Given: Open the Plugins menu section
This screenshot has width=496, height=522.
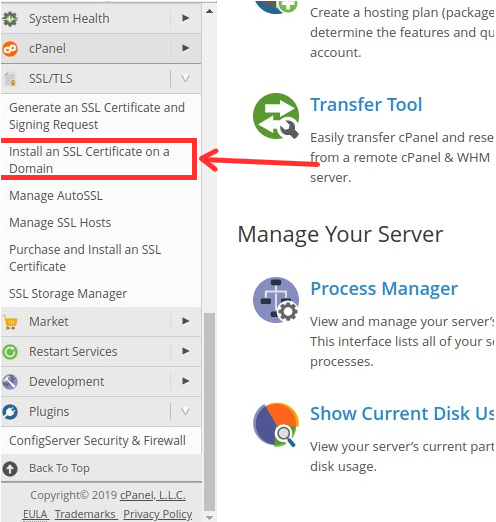Looking at the screenshot, I should pos(101,412).
